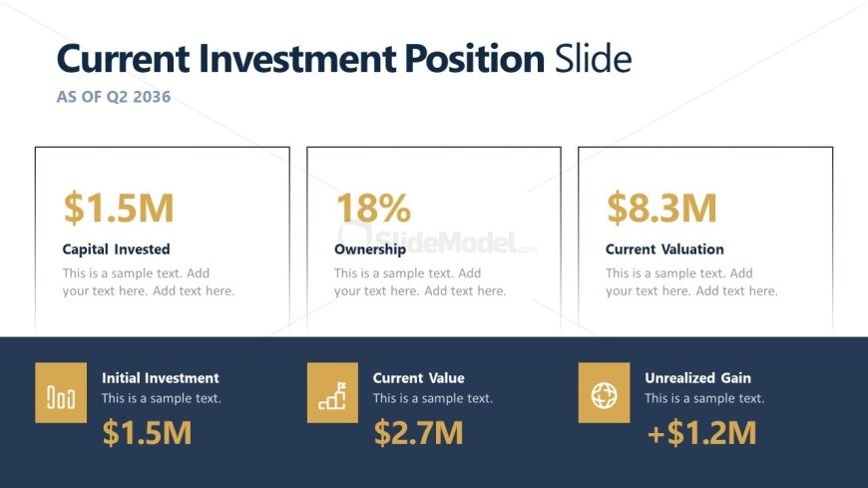Click the $1.5M amount in the blue band
868x488 pixels.
click(148, 432)
